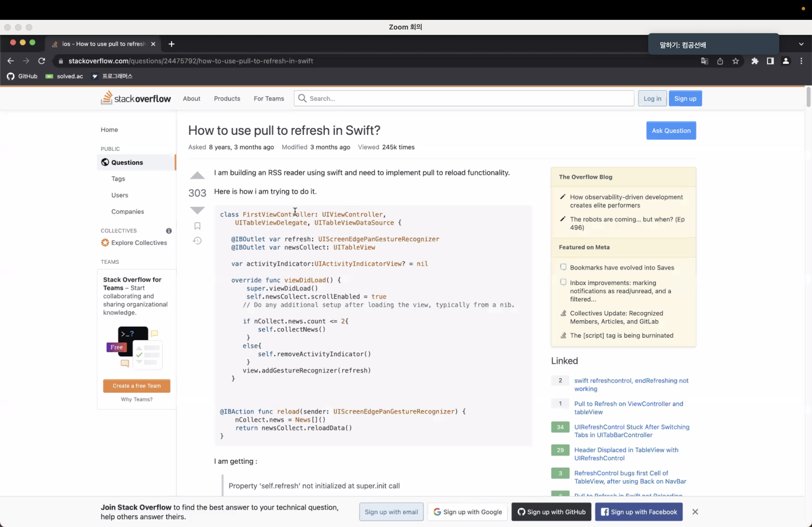812x527 pixels.
Task: Focus the Search field
Action: point(464,98)
